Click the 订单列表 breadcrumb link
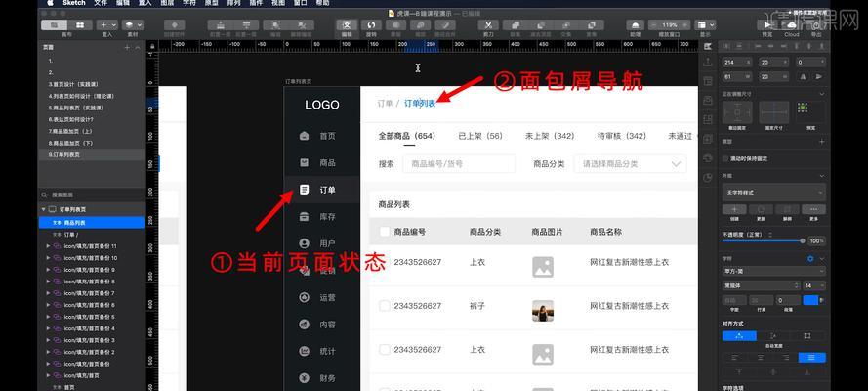This screenshot has width=868, height=391. tap(420, 103)
